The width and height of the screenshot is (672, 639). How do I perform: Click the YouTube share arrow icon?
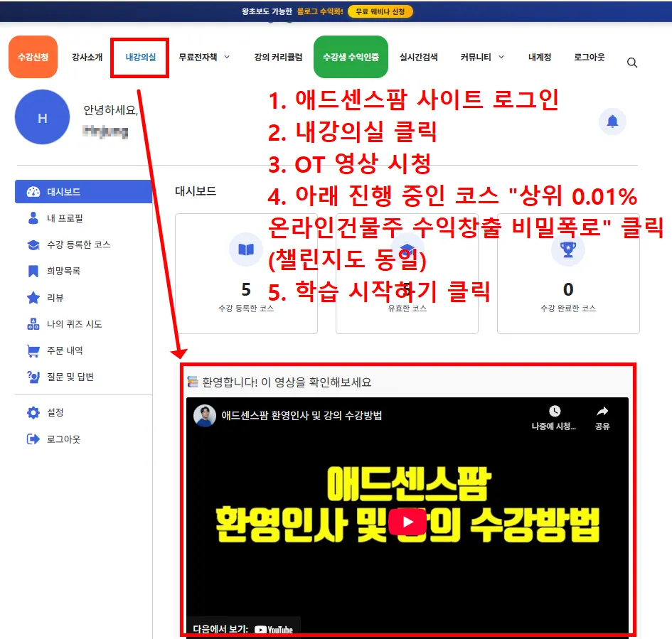[x=602, y=411]
